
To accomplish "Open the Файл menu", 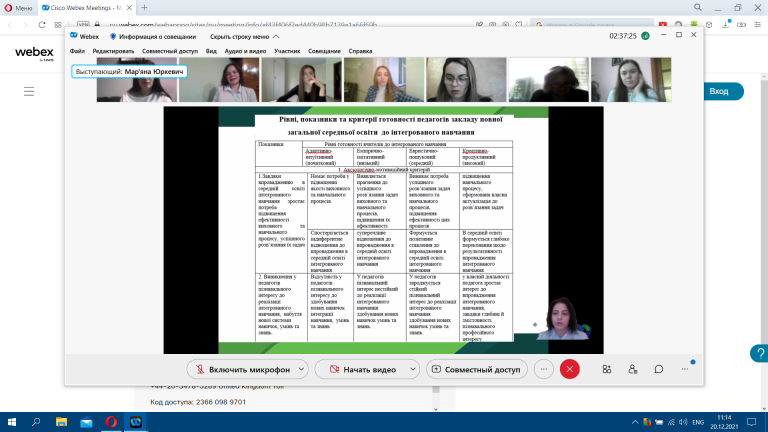I will pos(77,51).
